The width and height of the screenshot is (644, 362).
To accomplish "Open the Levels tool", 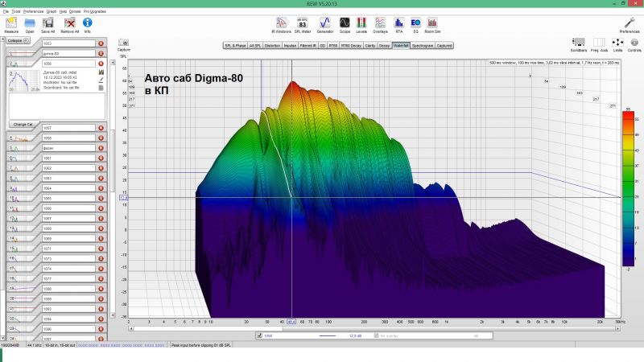I will 361,25.
